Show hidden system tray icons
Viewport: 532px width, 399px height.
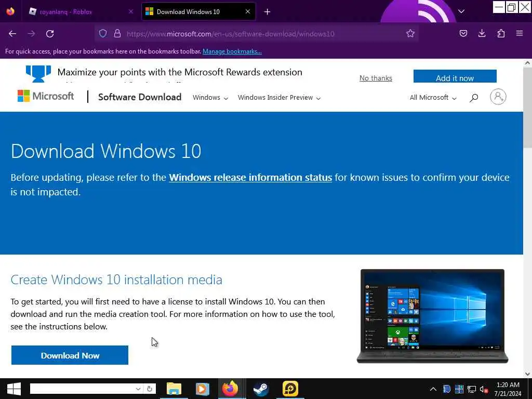pos(433,389)
